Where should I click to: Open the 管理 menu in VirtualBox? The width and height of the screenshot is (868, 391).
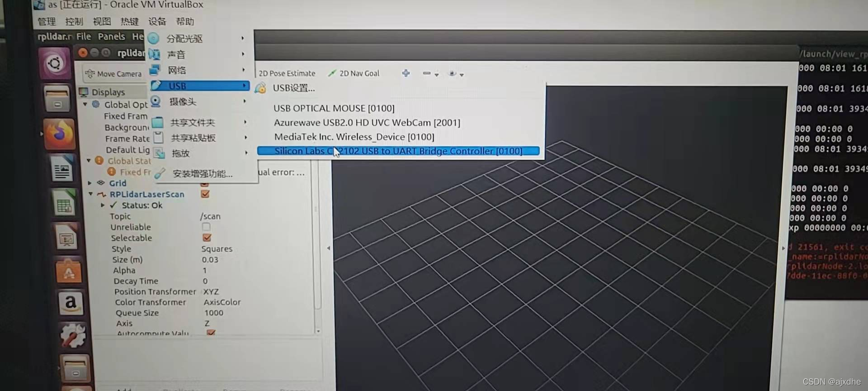[x=47, y=21]
